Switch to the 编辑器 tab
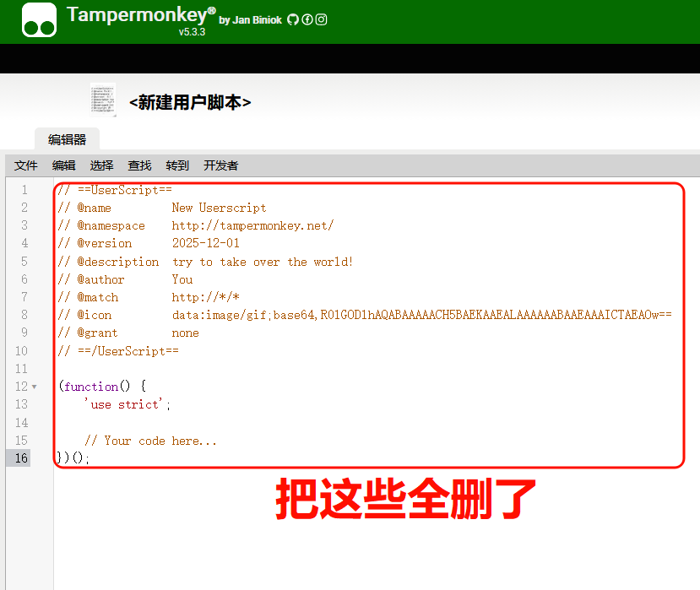This screenshot has width=700, height=590. tap(67, 140)
